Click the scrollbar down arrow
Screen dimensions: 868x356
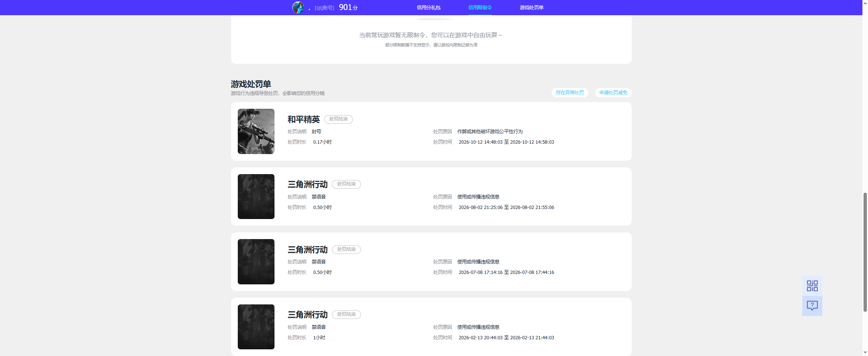point(865,352)
